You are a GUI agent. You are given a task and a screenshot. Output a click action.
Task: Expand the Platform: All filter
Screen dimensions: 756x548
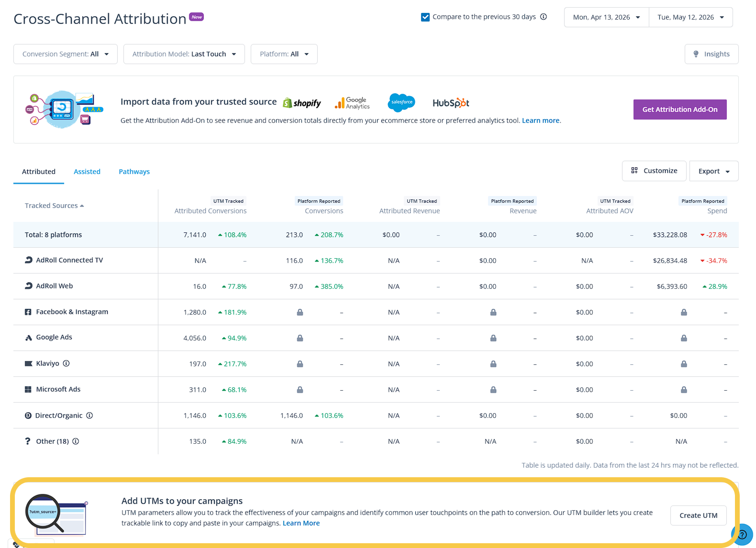point(284,54)
